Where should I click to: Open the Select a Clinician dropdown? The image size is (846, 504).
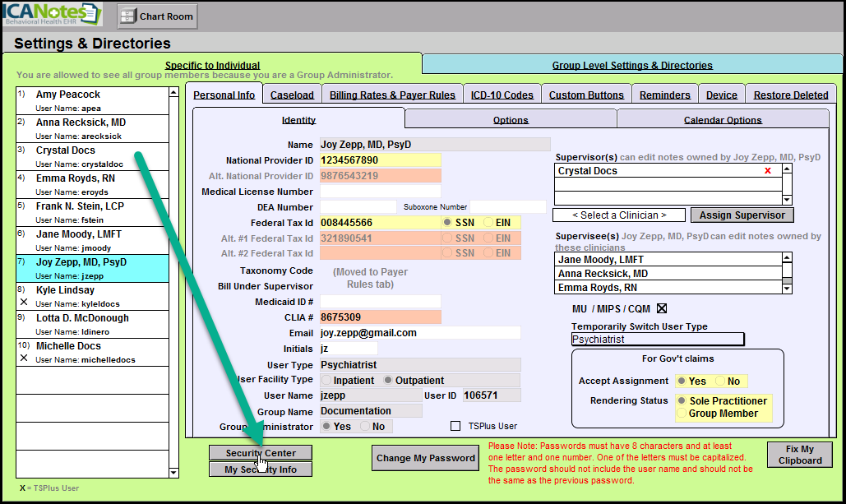618,215
